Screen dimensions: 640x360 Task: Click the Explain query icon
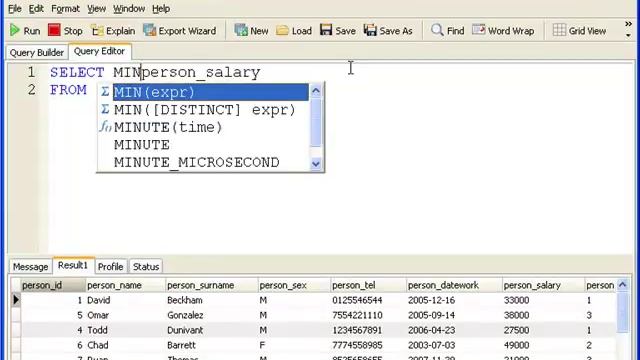pos(97,30)
